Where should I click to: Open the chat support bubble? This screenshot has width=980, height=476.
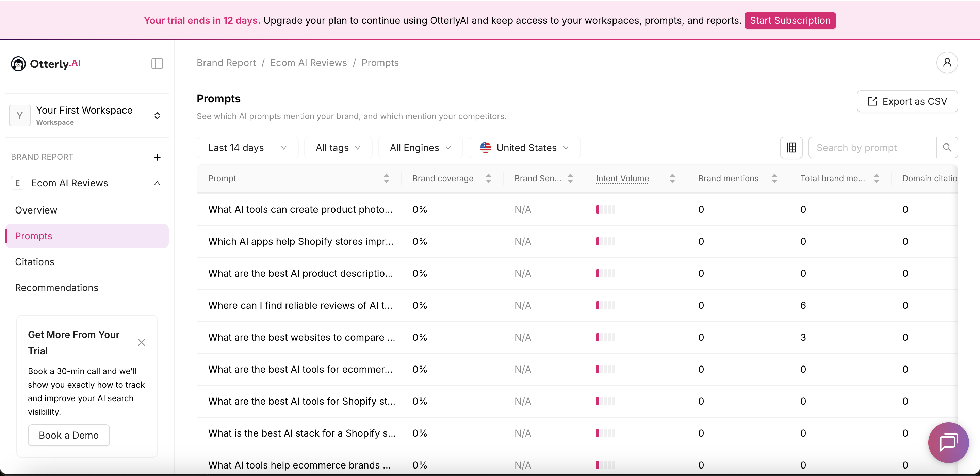(x=948, y=443)
